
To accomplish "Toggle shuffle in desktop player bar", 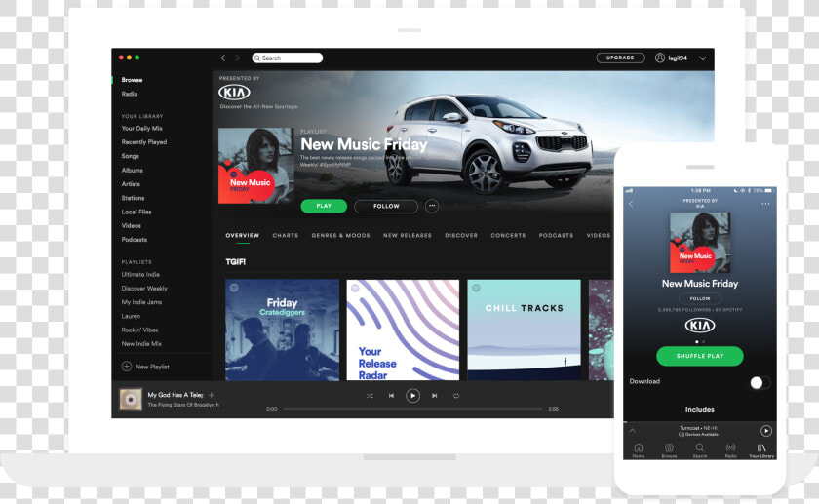I will (370, 396).
